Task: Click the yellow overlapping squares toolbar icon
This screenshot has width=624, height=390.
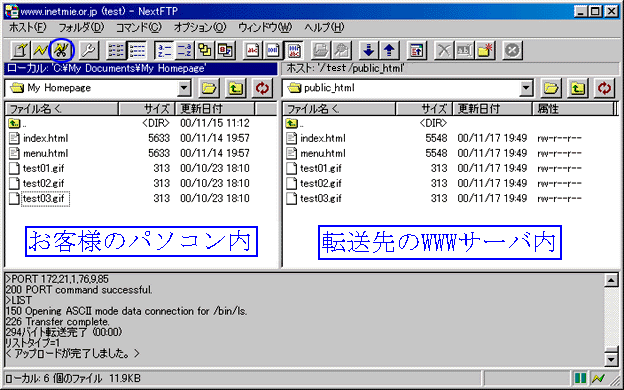Action: [x=205, y=51]
